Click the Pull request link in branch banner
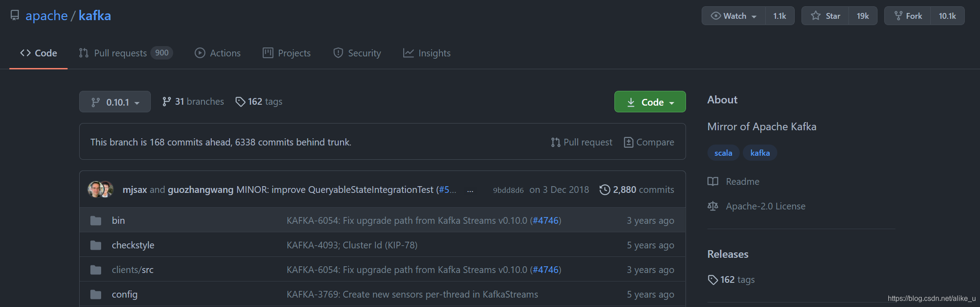Screen dimensions: 980x307 (581, 142)
